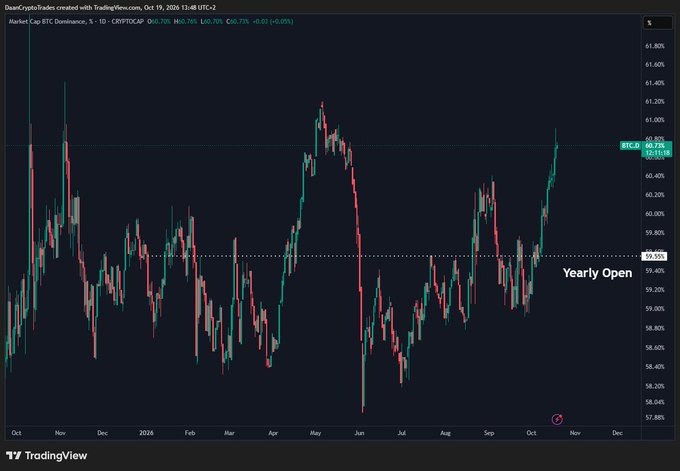Viewport: 680px width, 471px height.
Task: Click the +0.03 (+0.05%) change value
Action: click(x=273, y=21)
